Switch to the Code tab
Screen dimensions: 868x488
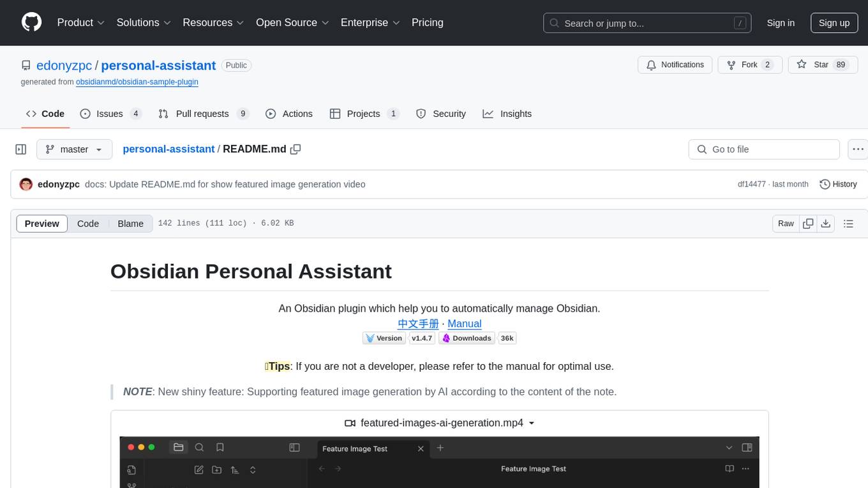[45, 114]
